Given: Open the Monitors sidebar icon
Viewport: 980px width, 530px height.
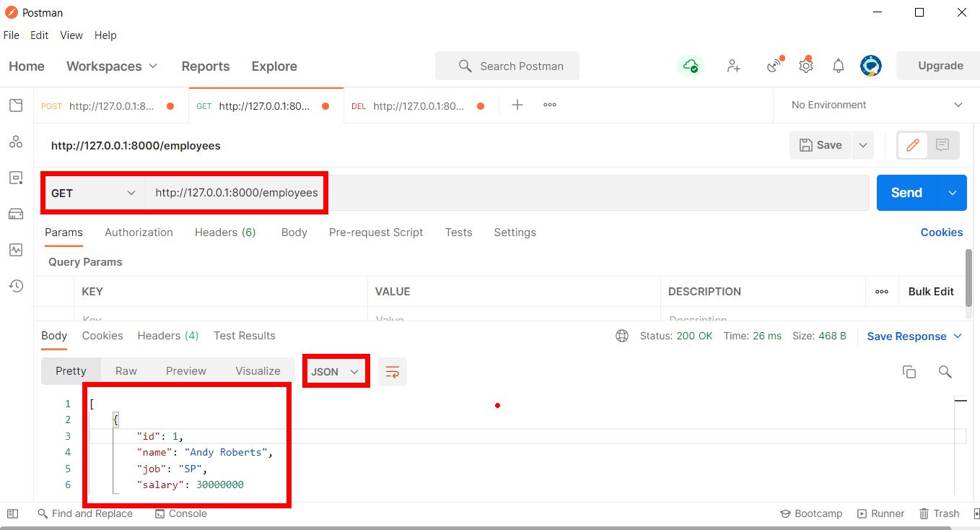Looking at the screenshot, I should [16, 250].
